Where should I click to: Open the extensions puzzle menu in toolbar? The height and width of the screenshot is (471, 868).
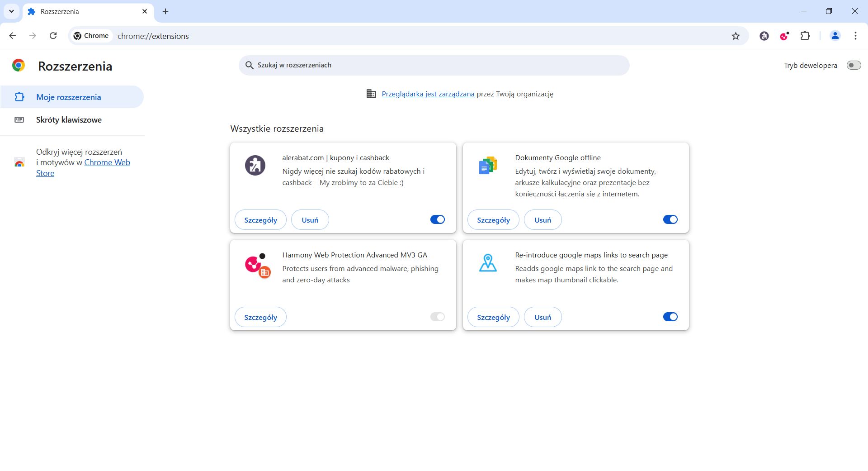805,36
